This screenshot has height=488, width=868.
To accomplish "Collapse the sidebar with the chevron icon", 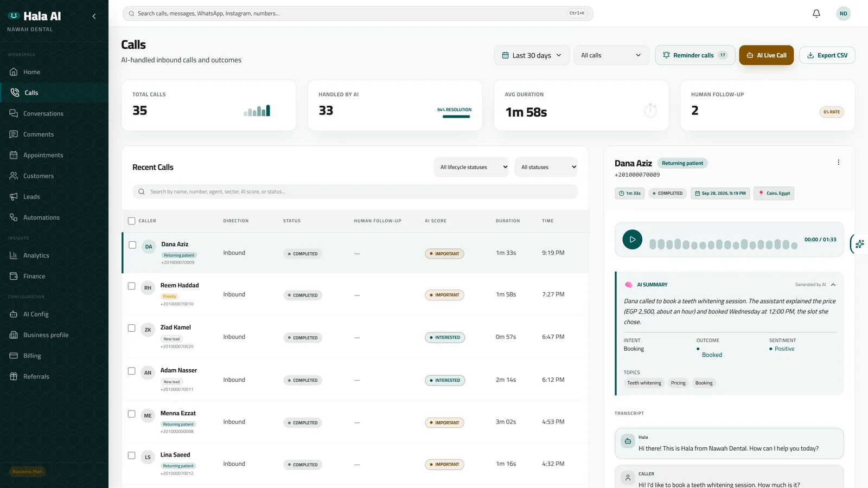I will [x=94, y=16].
